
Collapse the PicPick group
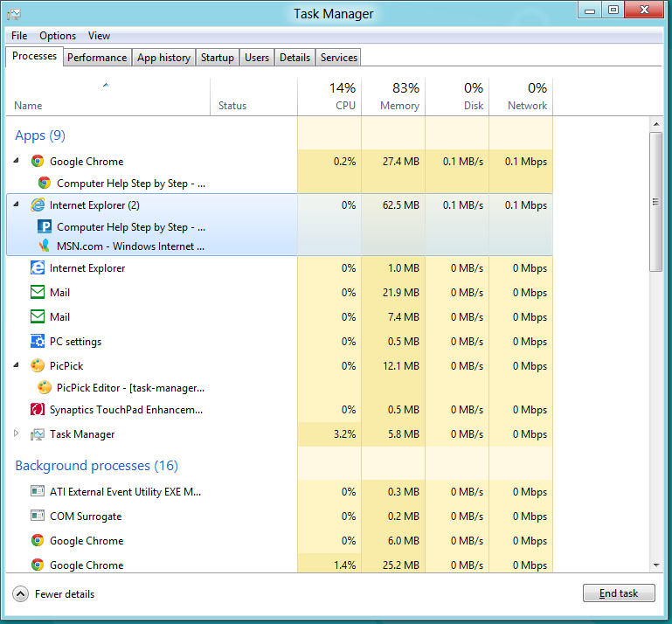click(17, 364)
